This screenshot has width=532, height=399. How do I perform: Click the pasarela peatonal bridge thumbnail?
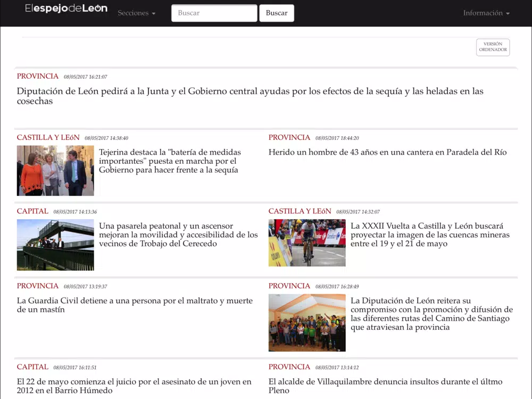click(55, 245)
